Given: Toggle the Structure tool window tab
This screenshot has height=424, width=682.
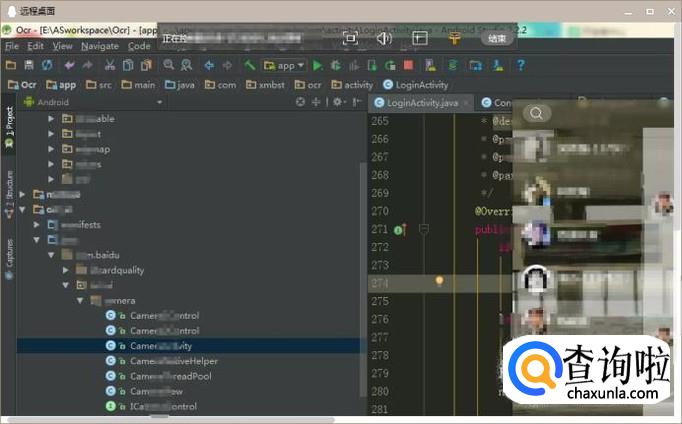Looking at the screenshot, I should [x=9, y=190].
